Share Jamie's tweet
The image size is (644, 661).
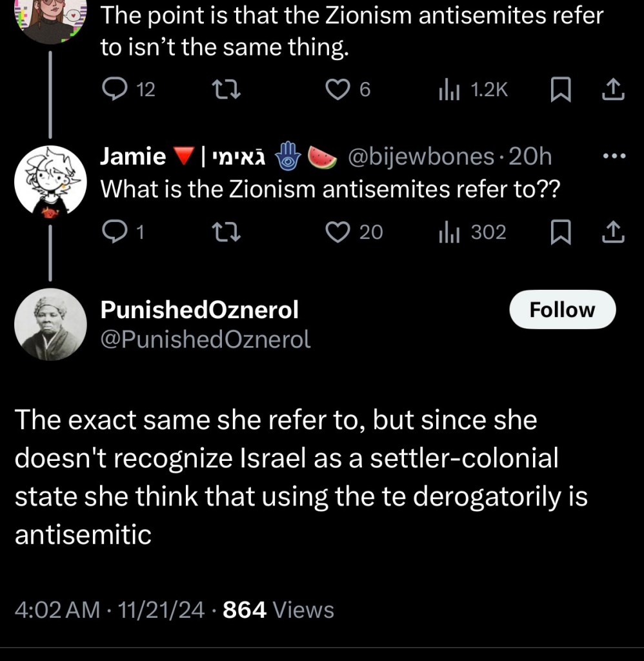click(612, 233)
